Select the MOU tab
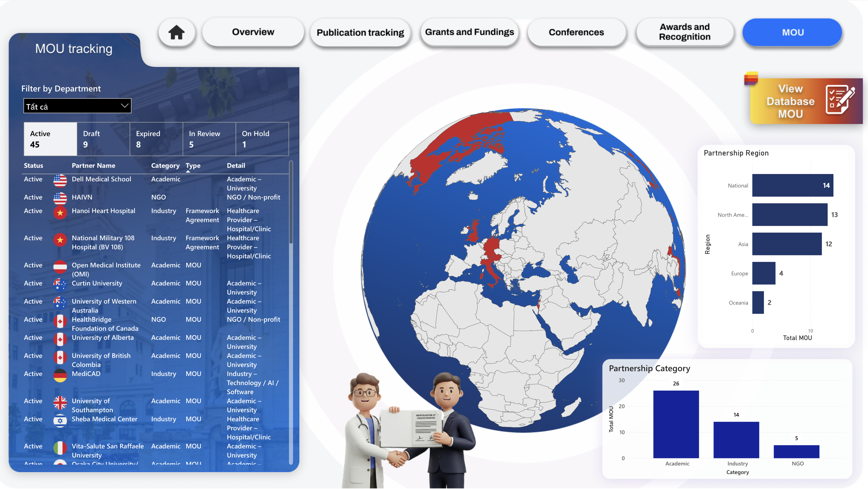 click(793, 32)
